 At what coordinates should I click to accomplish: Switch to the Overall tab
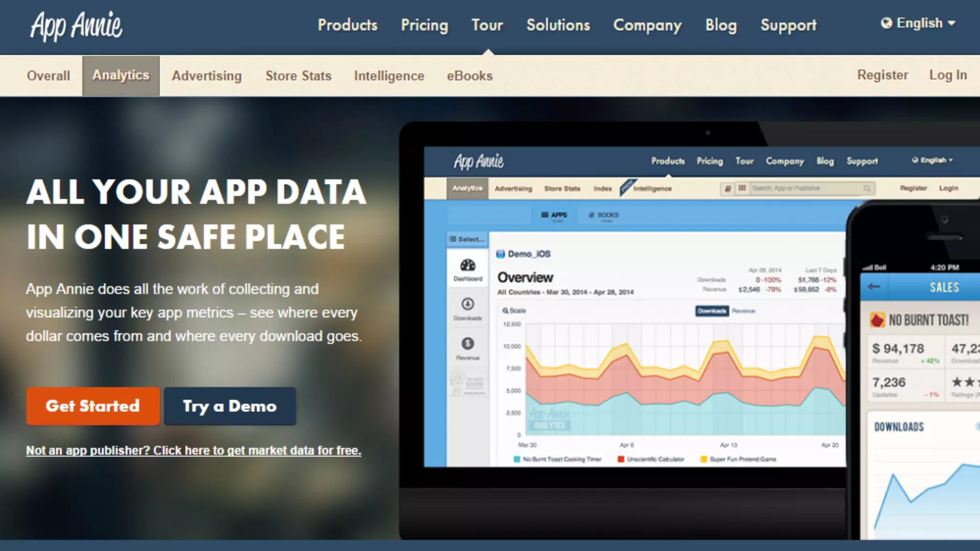click(x=48, y=76)
